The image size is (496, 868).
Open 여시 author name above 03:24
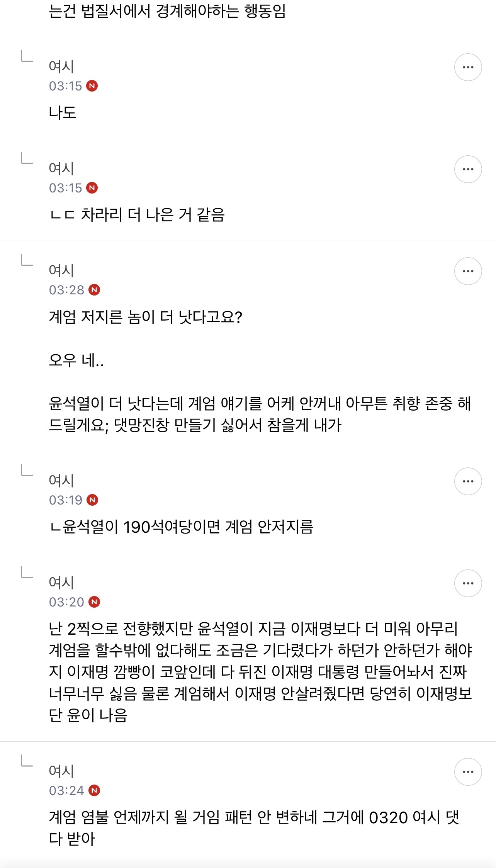point(61,771)
